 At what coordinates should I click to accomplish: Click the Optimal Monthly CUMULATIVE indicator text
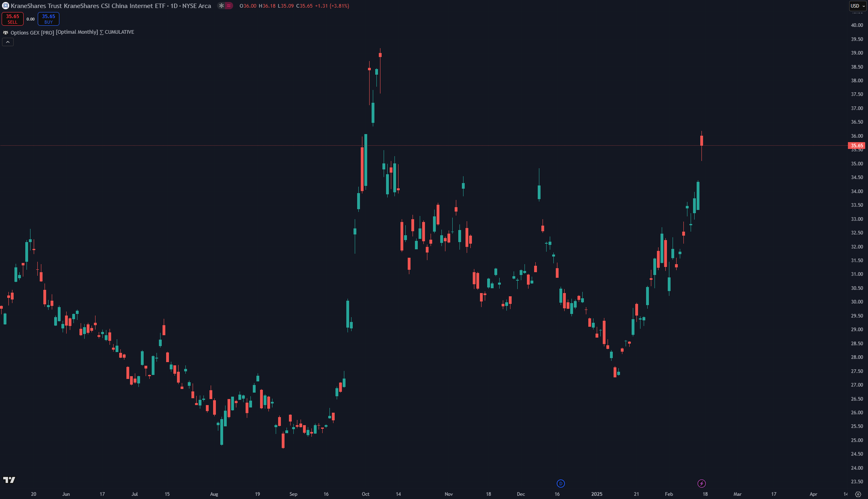tap(95, 32)
